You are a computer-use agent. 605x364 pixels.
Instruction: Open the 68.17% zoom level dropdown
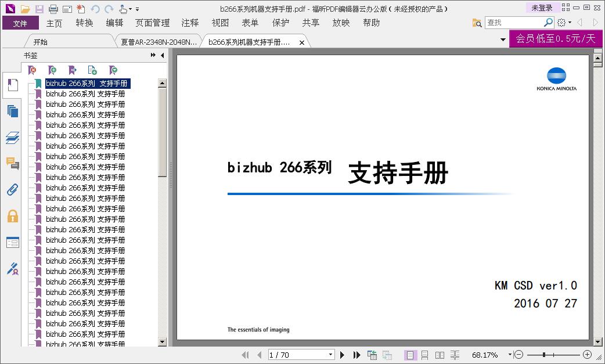click(x=510, y=354)
